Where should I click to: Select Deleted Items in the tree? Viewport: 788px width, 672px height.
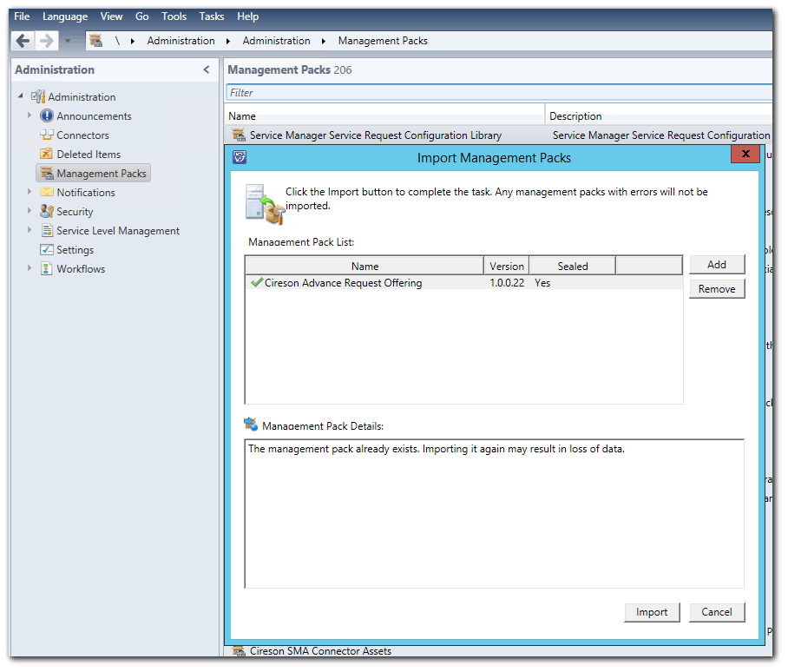(x=89, y=154)
